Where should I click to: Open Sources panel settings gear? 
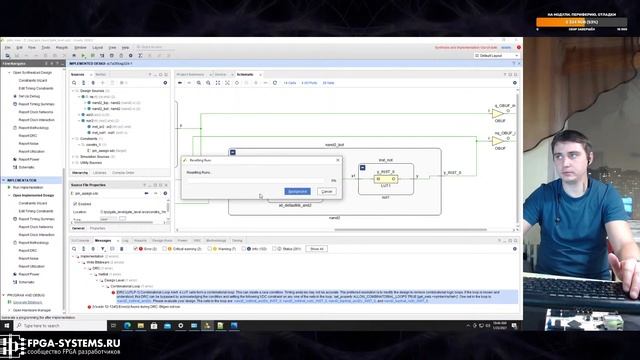[165, 83]
